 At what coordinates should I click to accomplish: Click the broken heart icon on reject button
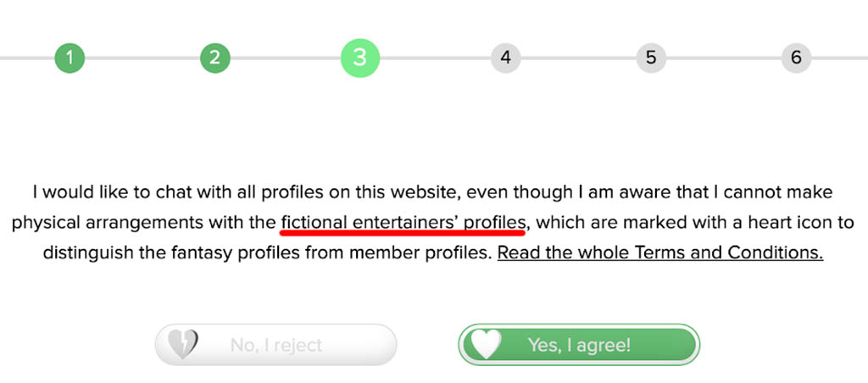click(x=183, y=344)
